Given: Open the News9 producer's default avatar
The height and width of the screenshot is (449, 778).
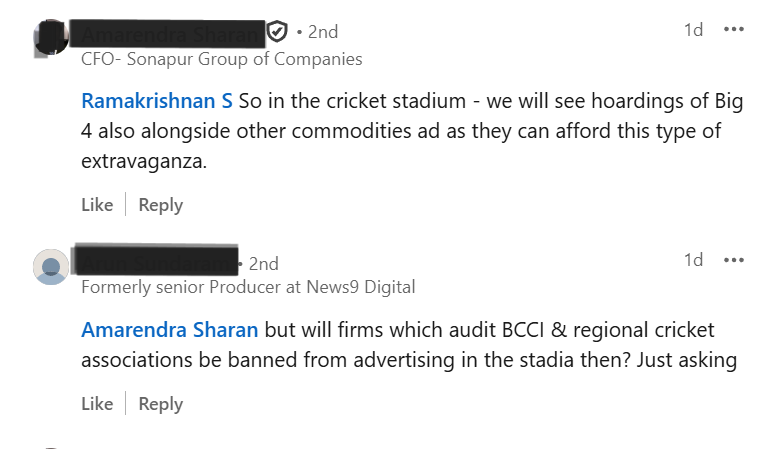Looking at the screenshot, I should (x=51, y=267).
